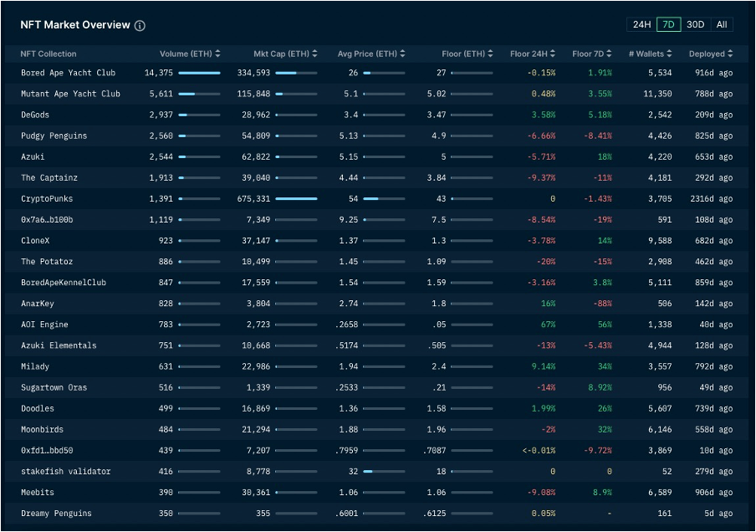Viewport: 756px width, 532px height.
Task: Click the # Wallets sort icon
Action: coord(669,54)
